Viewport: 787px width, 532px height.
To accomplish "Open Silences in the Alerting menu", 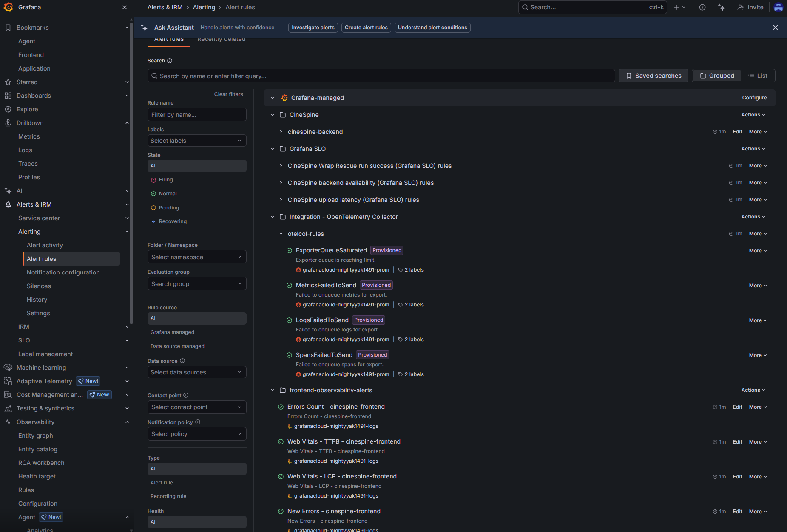I will [x=39, y=286].
